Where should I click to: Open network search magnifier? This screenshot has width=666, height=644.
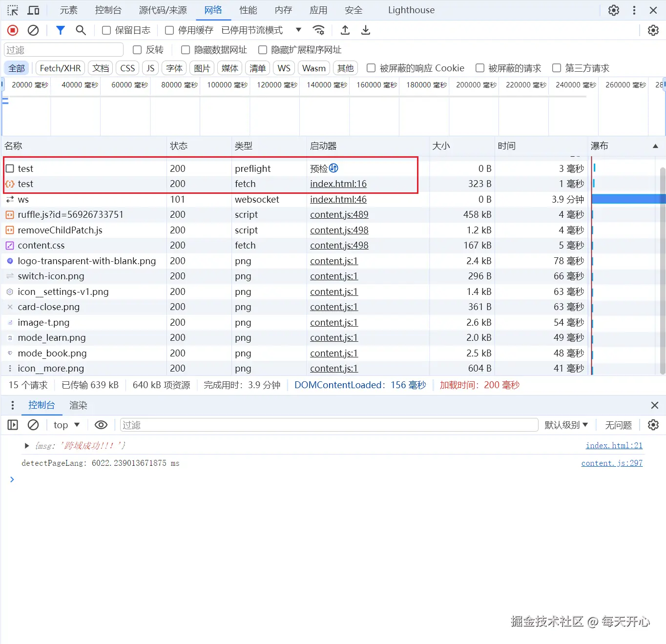[x=81, y=30]
